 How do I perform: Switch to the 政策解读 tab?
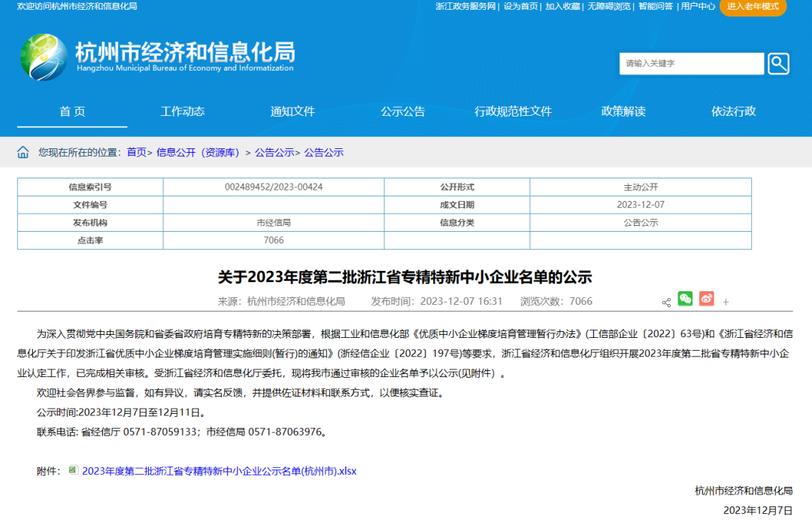(x=623, y=111)
